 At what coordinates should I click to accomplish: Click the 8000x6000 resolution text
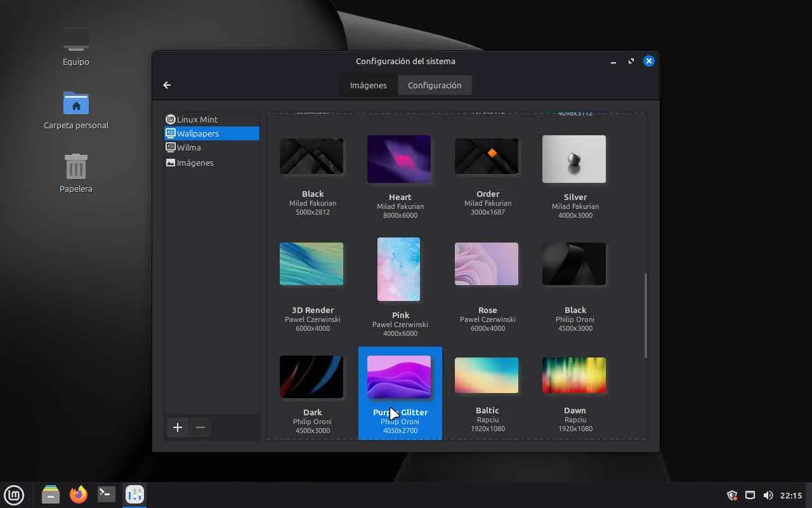[400, 215]
